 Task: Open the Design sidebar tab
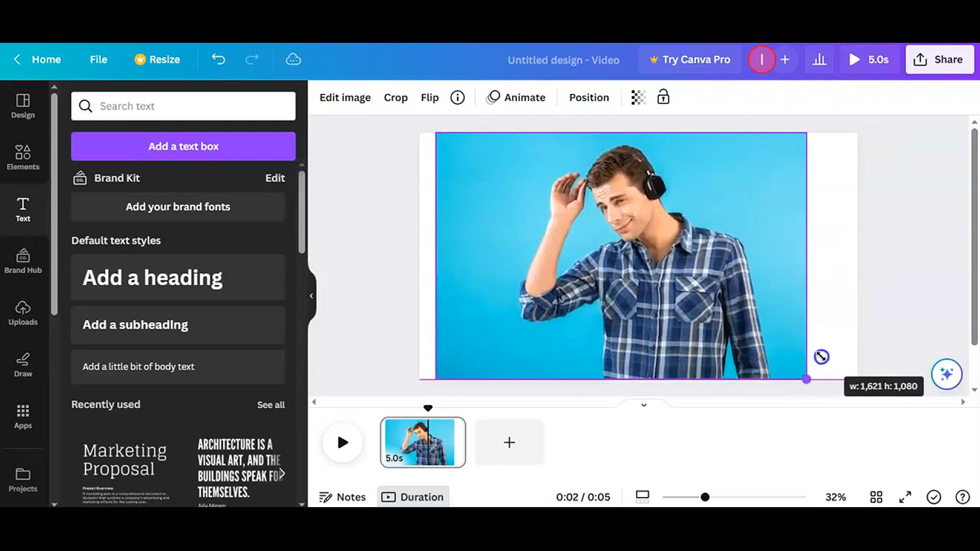click(23, 106)
